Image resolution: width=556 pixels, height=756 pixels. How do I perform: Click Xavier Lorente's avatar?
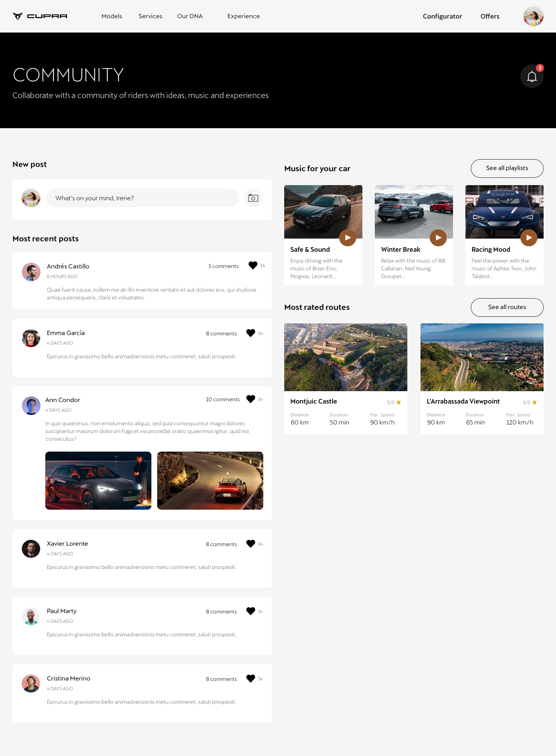tap(31, 549)
